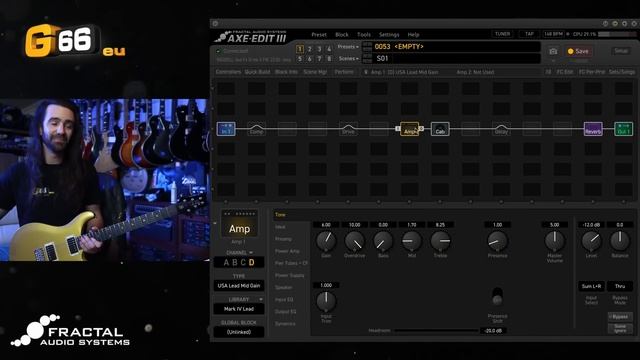Open the Tools menu
Screen dimensions: 640x360
tap(364, 35)
